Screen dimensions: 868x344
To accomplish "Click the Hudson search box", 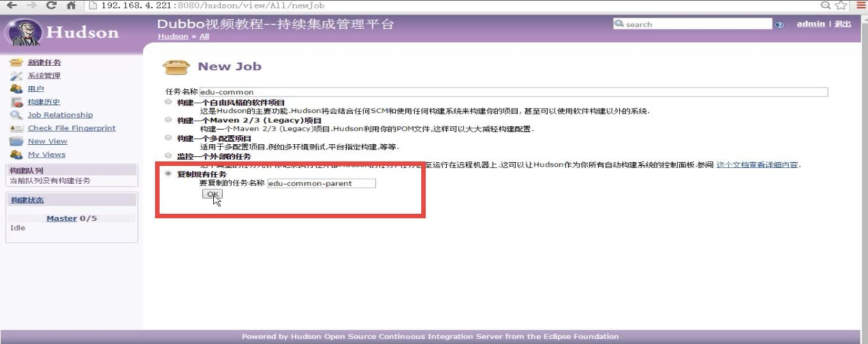I will coord(692,24).
